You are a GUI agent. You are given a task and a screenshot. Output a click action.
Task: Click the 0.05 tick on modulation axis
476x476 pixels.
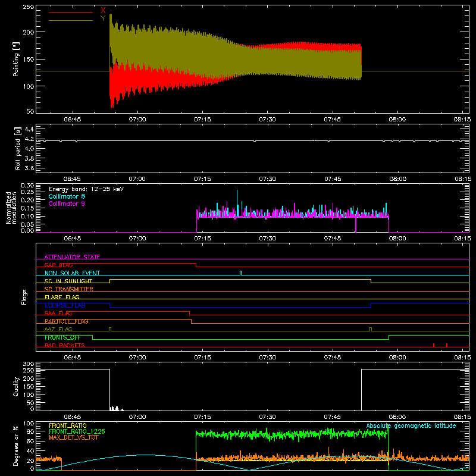(x=27, y=224)
